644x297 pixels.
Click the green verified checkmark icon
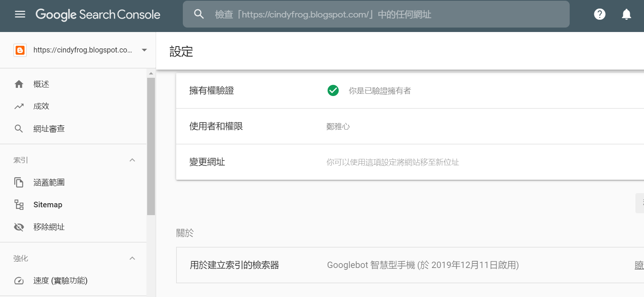[333, 90]
